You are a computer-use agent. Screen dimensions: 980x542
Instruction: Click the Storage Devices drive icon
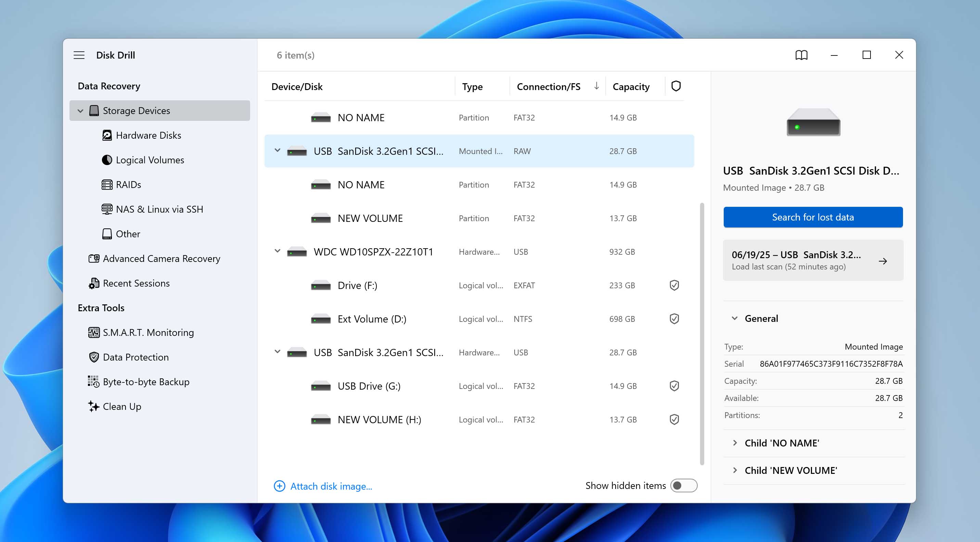point(94,111)
